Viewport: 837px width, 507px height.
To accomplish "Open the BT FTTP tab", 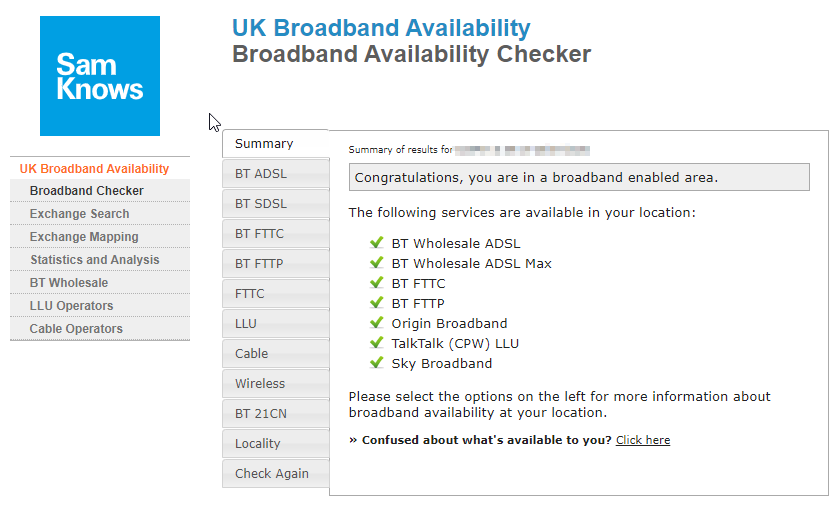I will point(275,264).
